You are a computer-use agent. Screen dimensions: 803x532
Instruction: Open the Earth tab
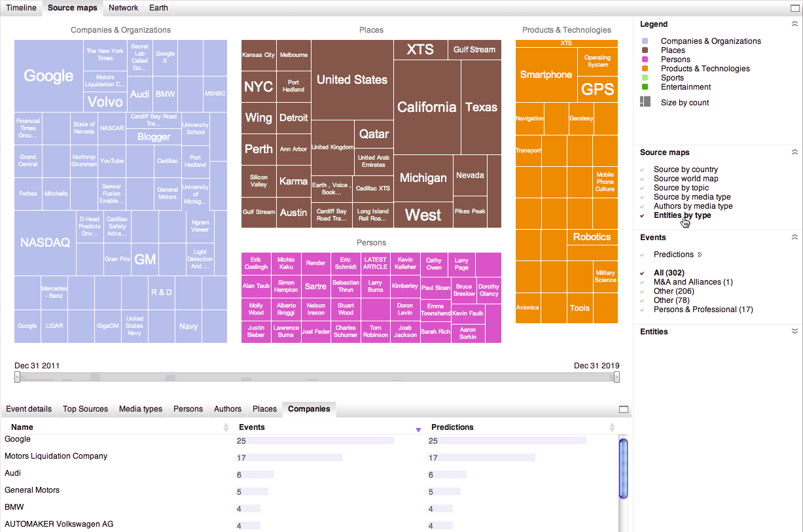point(158,8)
